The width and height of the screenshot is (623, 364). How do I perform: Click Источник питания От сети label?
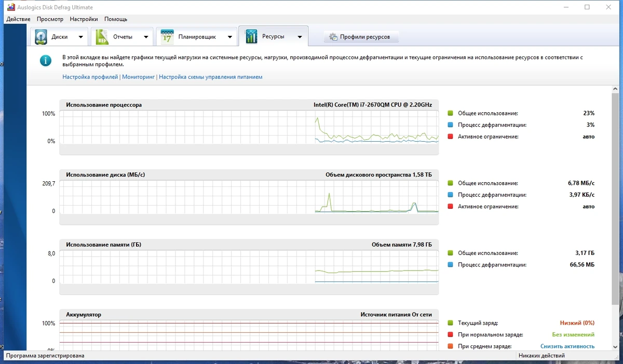point(396,315)
